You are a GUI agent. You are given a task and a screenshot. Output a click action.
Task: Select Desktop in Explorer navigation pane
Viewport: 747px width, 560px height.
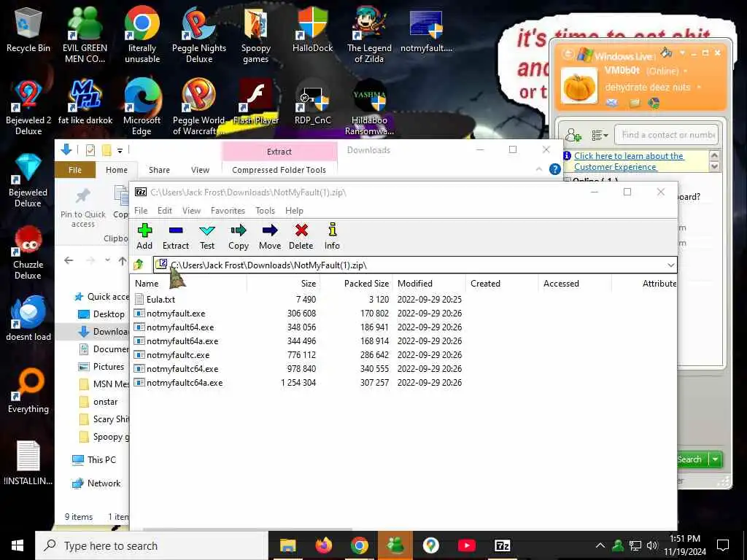108,314
